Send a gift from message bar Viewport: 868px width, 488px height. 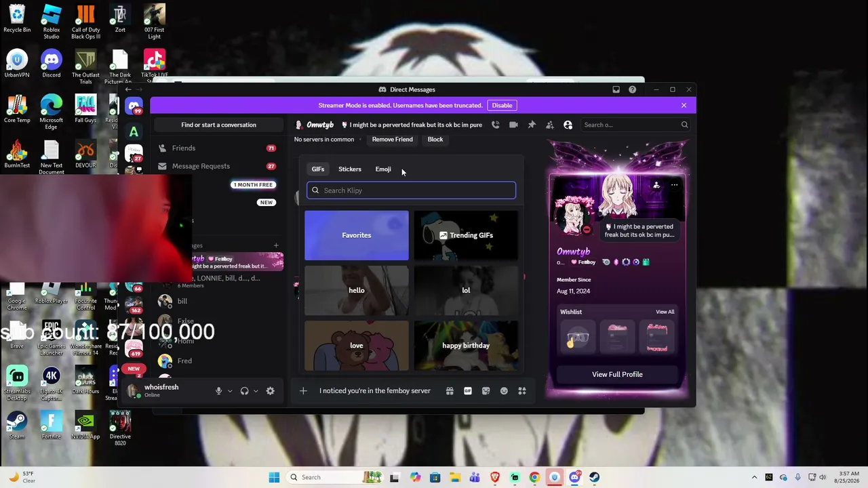tap(450, 391)
